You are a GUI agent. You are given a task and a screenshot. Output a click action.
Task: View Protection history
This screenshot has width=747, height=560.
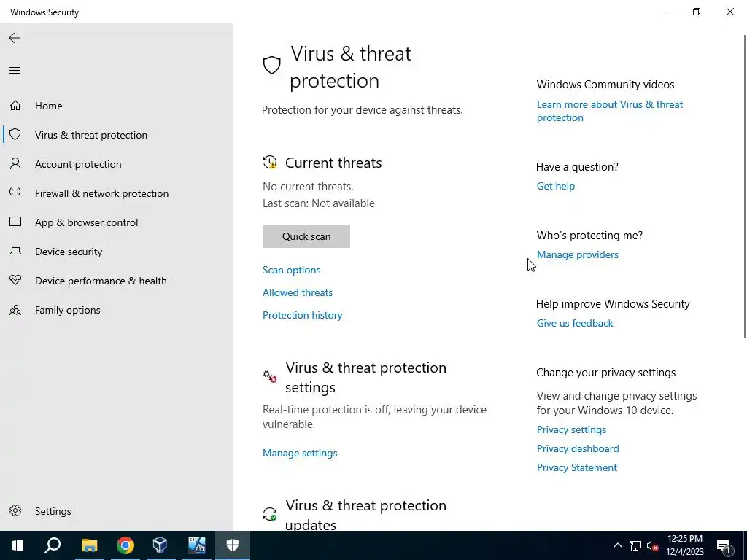303,315
